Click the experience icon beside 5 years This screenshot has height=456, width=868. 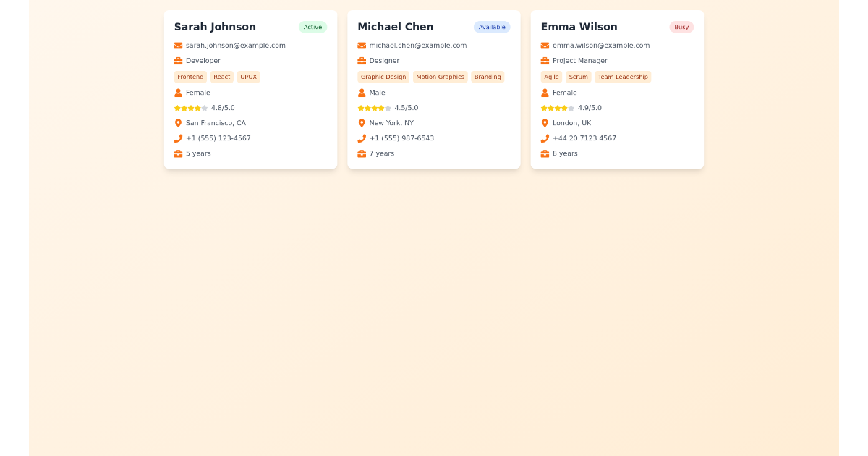(177, 153)
